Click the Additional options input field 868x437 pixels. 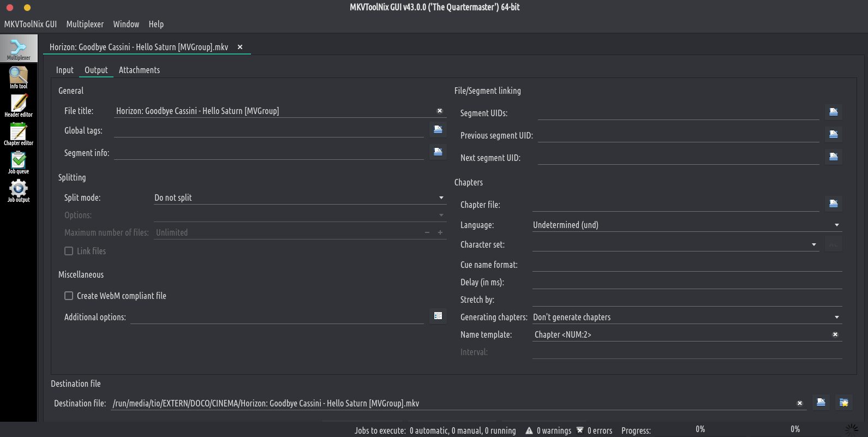(277, 317)
